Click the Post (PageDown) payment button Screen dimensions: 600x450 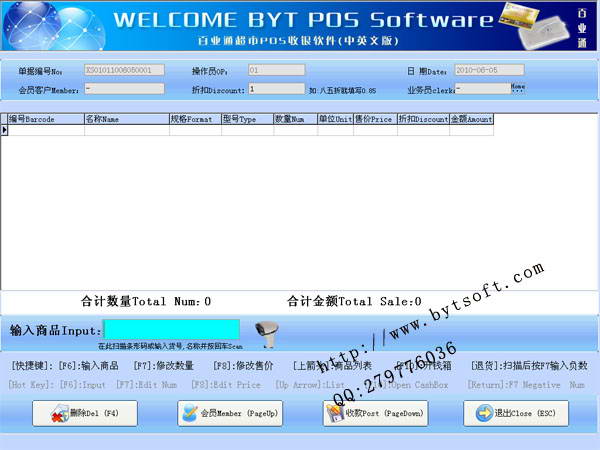[375, 413]
